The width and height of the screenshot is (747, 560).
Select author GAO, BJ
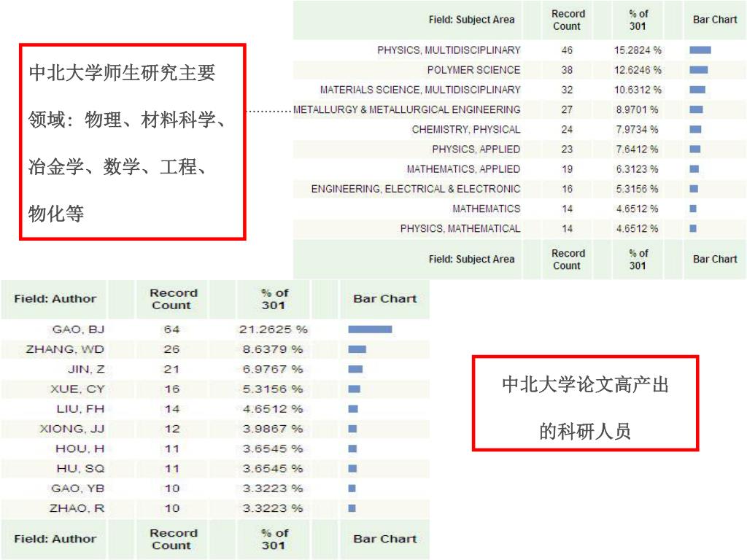click(78, 330)
